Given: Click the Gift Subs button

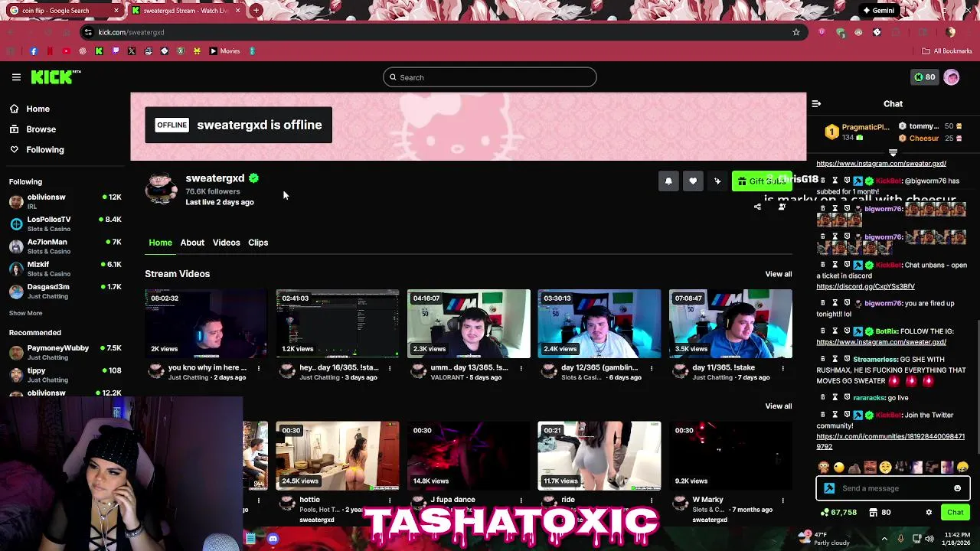Looking at the screenshot, I should tap(762, 181).
